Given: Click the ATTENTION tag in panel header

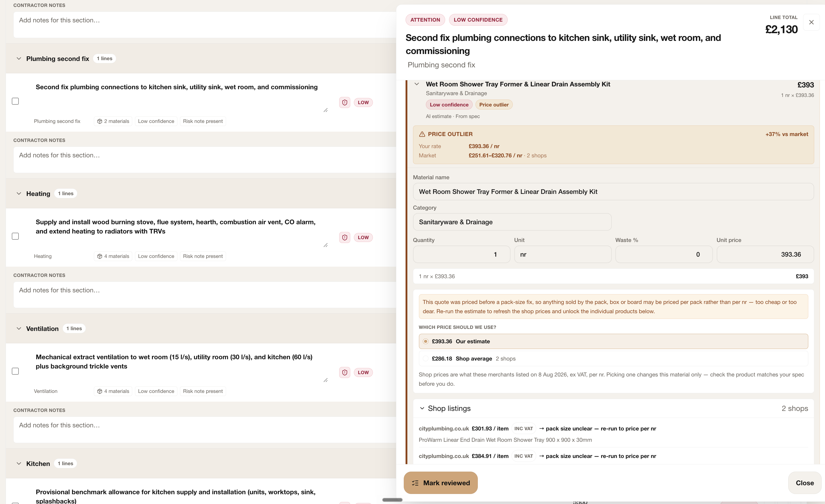Looking at the screenshot, I should [x=425, y=20].
